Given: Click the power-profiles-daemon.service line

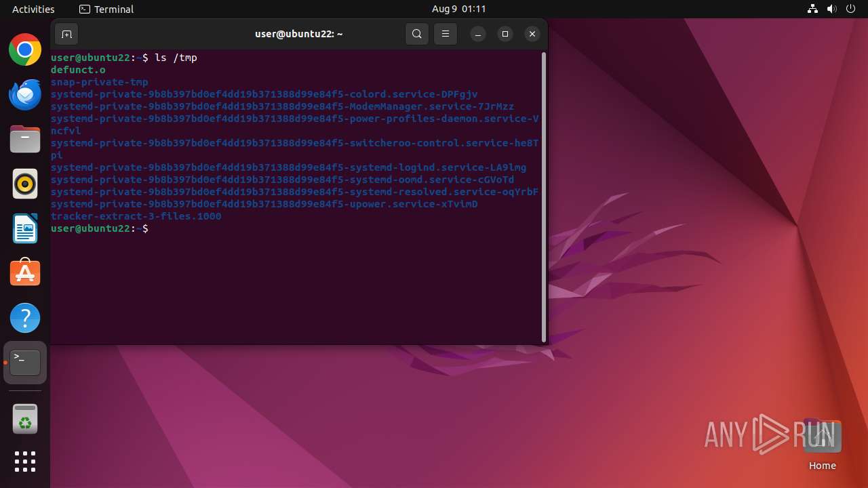Looking at the screenshot, I should 295,125.
